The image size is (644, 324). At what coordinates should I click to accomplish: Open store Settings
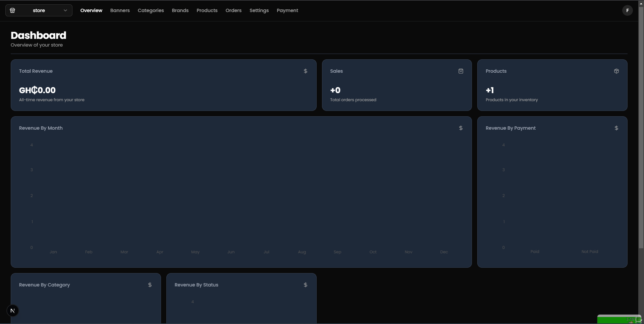(259, 10)
